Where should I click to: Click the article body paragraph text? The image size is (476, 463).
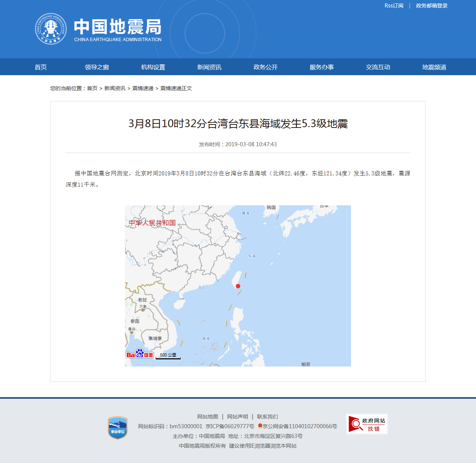[238, 179]
